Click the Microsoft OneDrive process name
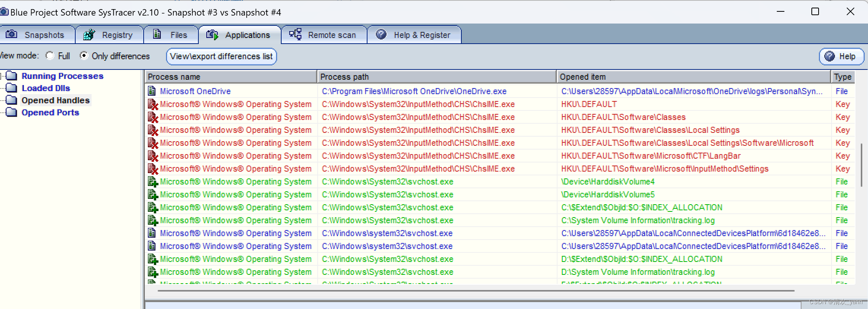 click(195, 91)
